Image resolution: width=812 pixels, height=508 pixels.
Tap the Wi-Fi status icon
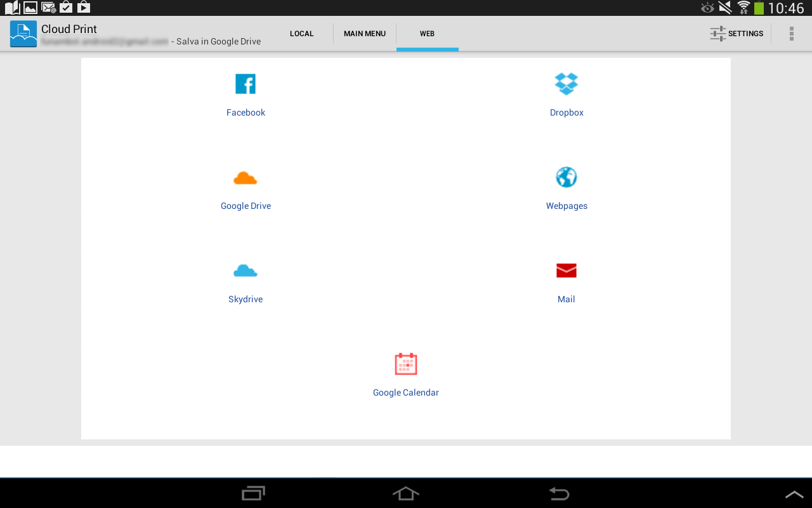click(x=744, y=8)
